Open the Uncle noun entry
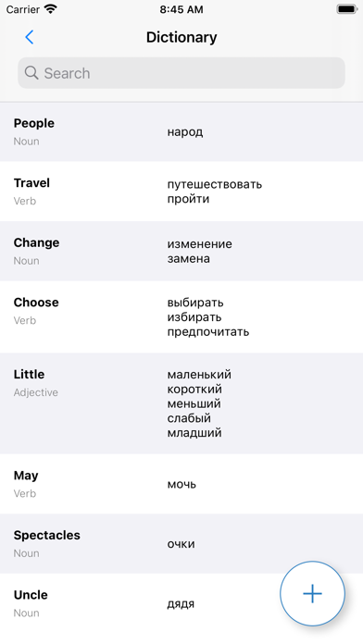Image resolution: width=363 pixels, height=644 pixels. coord(181,603)
